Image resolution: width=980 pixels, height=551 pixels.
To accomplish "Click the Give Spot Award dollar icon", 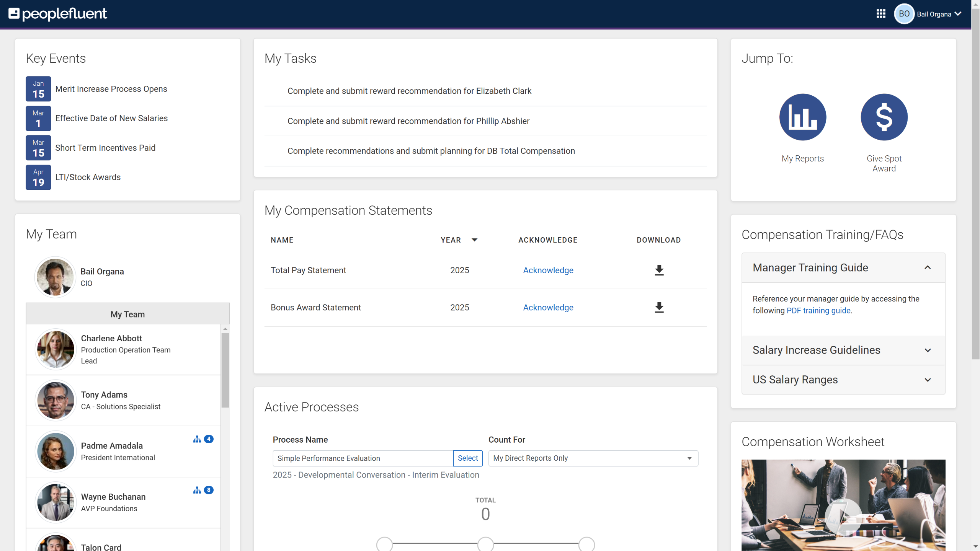I will [x=884, y=117].
